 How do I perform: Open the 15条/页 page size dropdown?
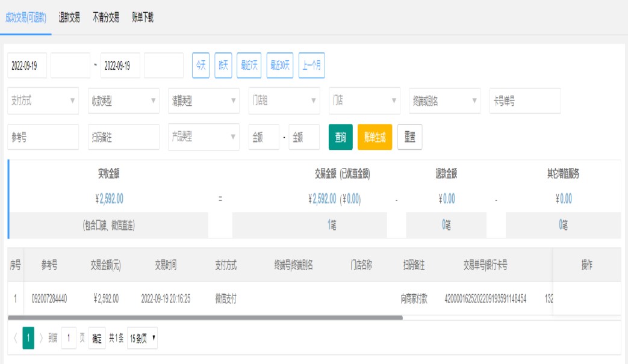(143, 338)
